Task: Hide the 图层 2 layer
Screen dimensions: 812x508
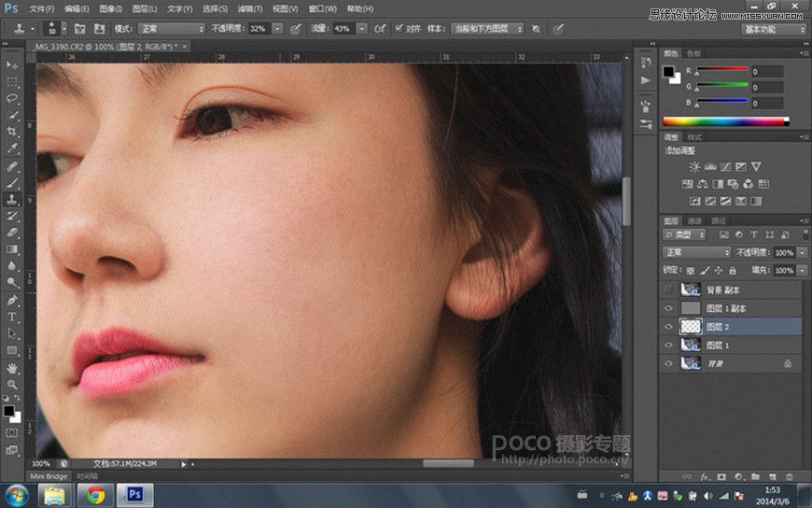Action: pos(668,327)
